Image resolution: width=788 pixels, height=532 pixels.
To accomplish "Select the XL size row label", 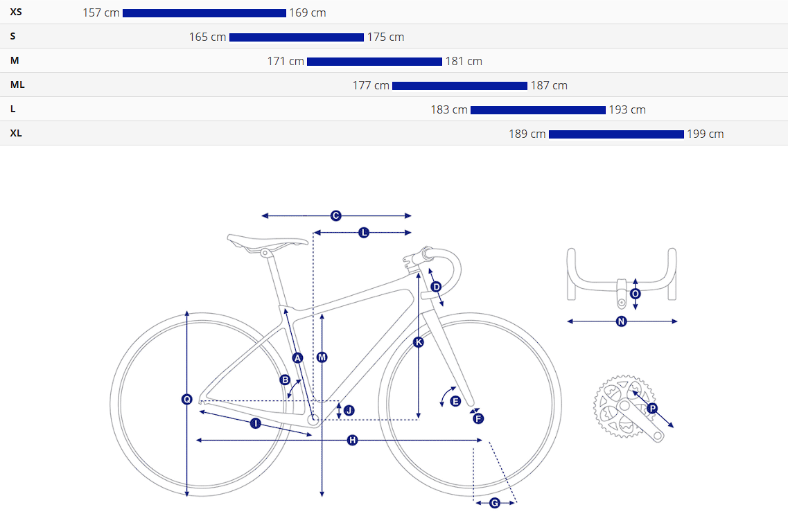I will pyautogui.click(x=16, y=133).
